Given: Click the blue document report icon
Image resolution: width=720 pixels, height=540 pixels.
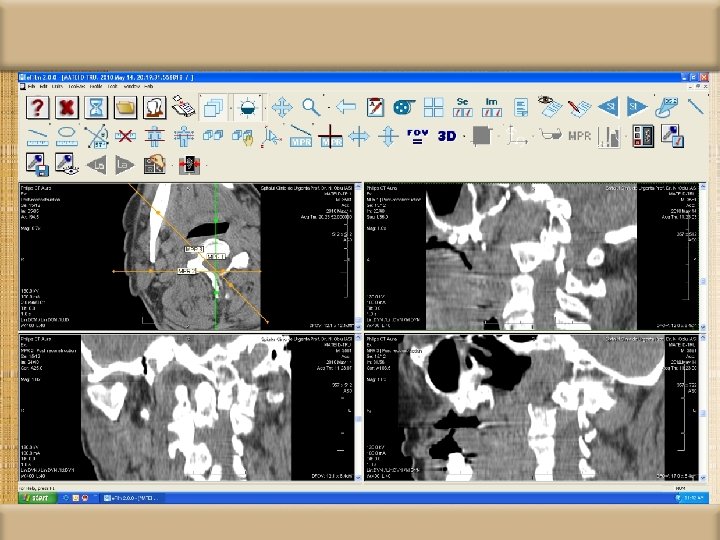Looking at the screenshot, I should pos(521,107).
